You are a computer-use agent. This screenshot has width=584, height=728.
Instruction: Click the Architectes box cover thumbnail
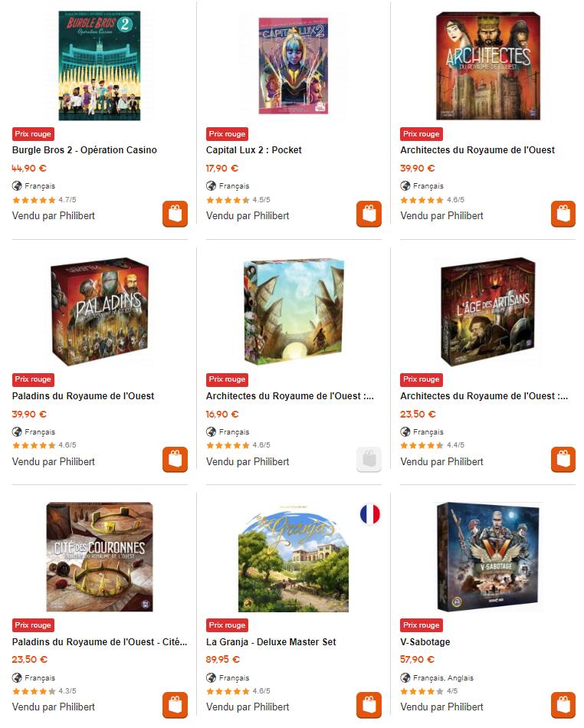tap(488, 66)
